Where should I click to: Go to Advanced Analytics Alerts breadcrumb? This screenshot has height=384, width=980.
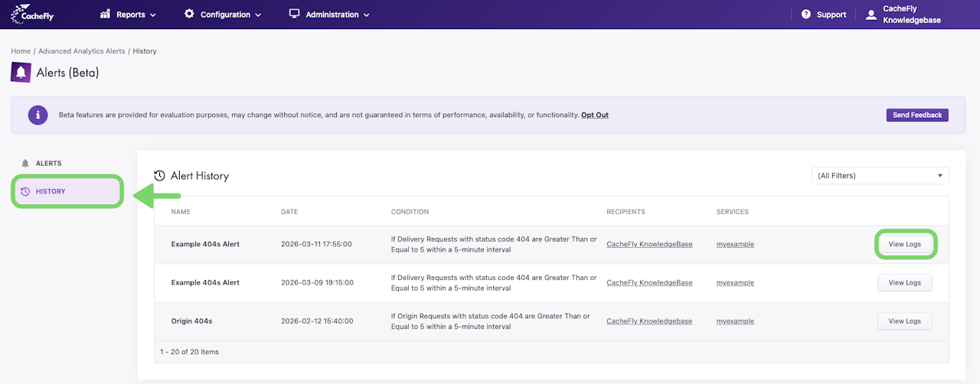point(82,51)
